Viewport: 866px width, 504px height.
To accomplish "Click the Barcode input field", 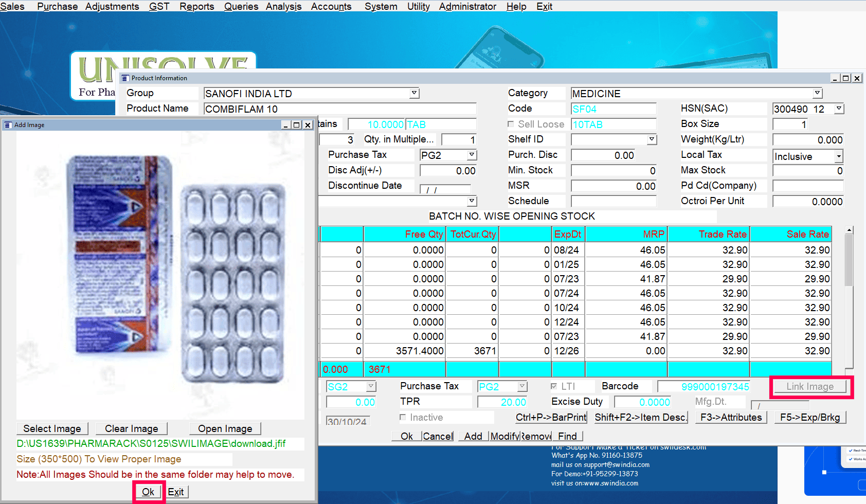I will 703,386.
